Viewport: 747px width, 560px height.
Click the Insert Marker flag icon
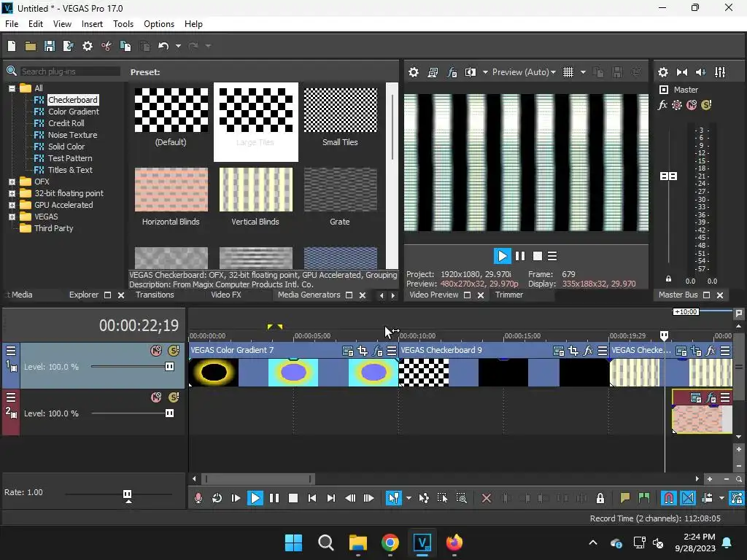click(625, 498)
